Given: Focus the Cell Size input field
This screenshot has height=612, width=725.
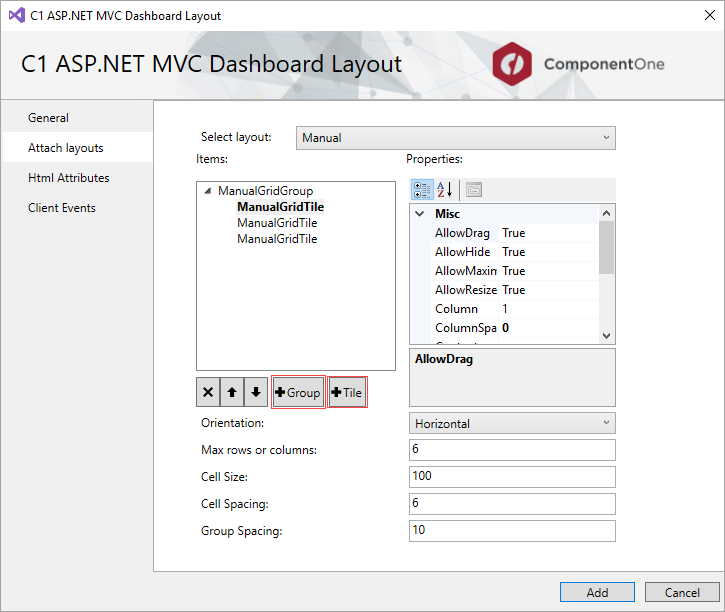Looking at the screenshot, I should pyautogui.click(x=512, y=477).
